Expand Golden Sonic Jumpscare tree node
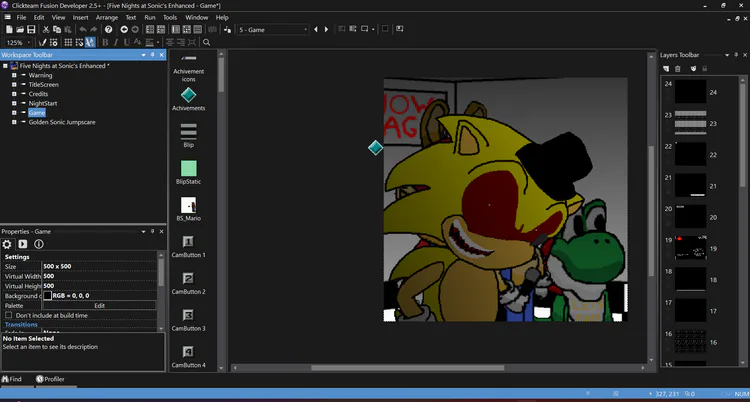 tap(14, 122)
